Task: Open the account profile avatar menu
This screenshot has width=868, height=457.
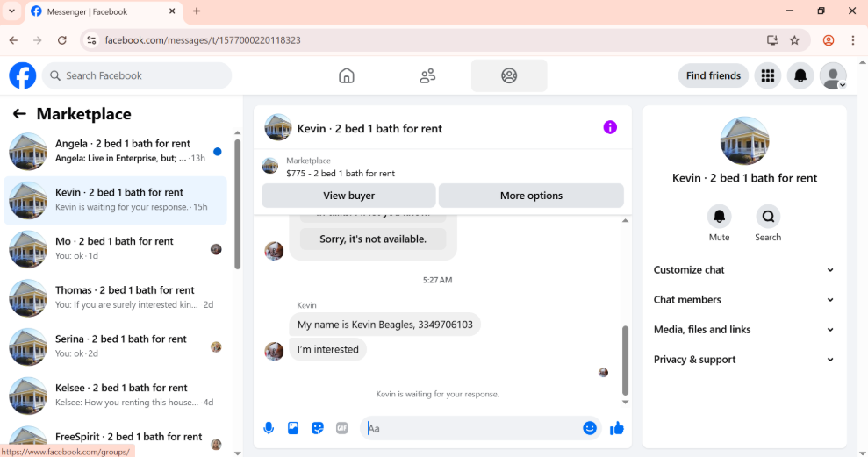Action: [833, 75]
